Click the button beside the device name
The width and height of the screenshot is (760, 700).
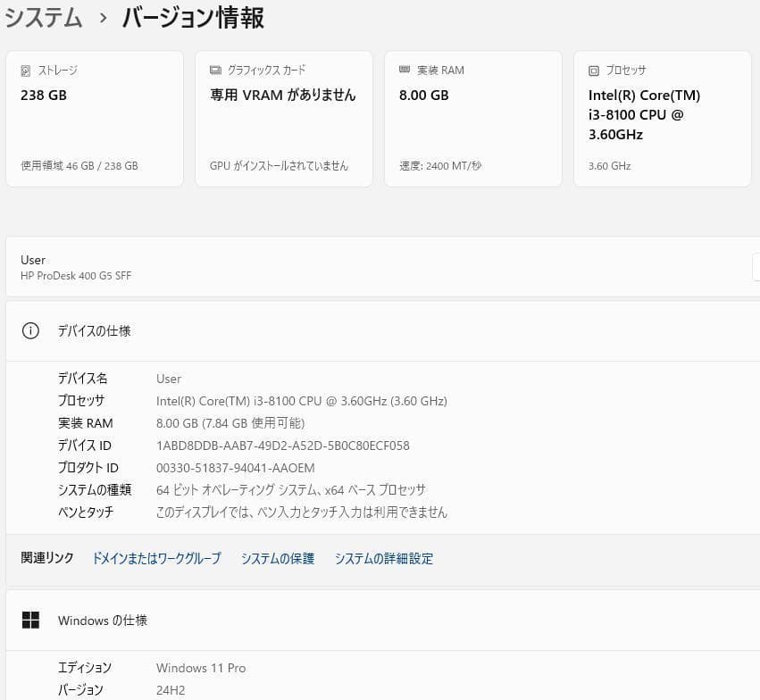[755, 267]
